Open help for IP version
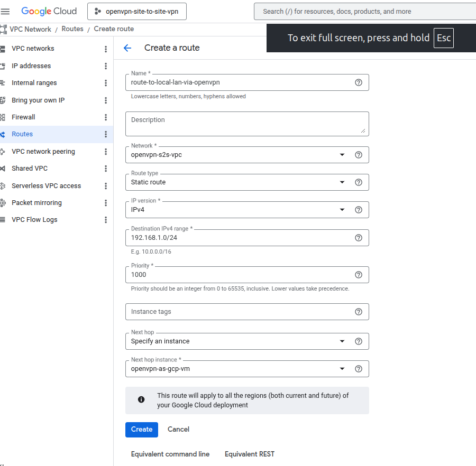476x466 pixels. [359, 210]
